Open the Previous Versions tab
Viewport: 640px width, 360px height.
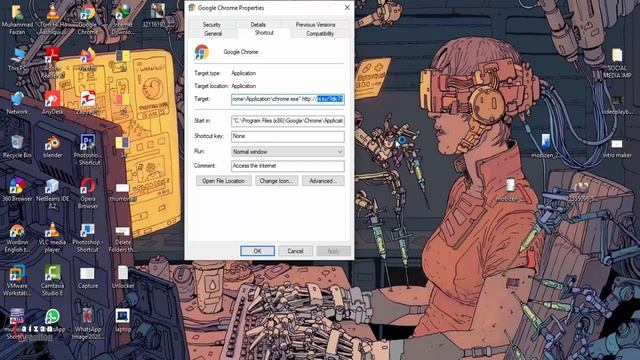315,24
